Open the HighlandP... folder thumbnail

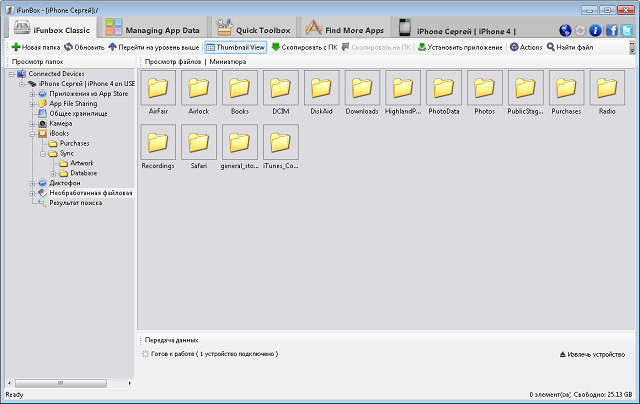403,93
